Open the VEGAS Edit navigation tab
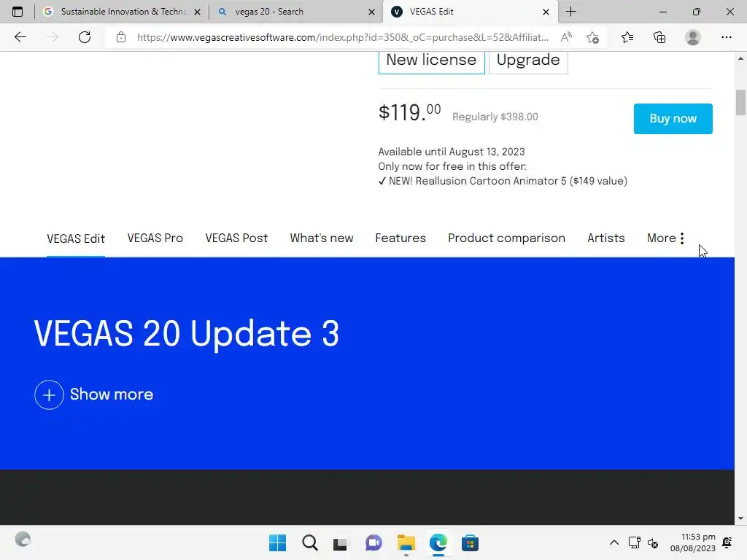747x560 pixels. click(x=76, y=238)
